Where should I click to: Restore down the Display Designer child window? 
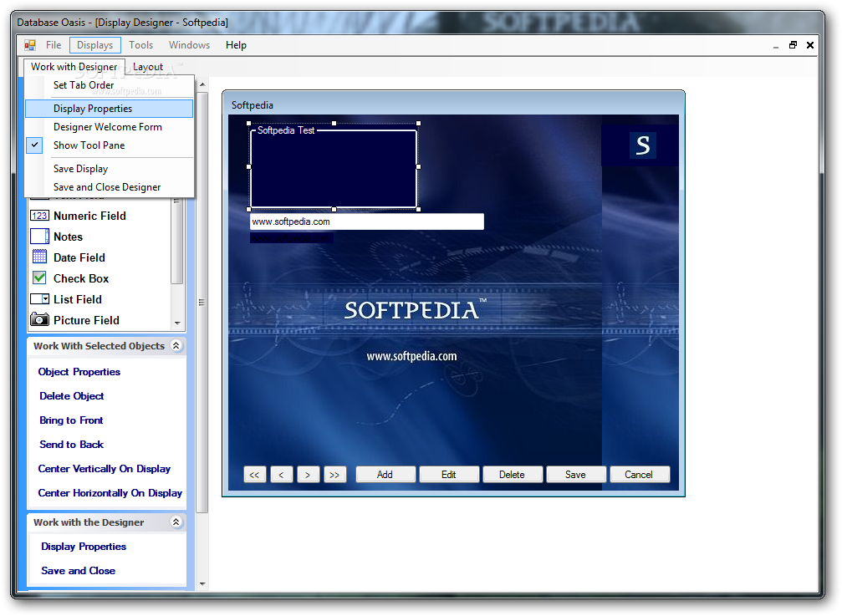tap(793, 45)
